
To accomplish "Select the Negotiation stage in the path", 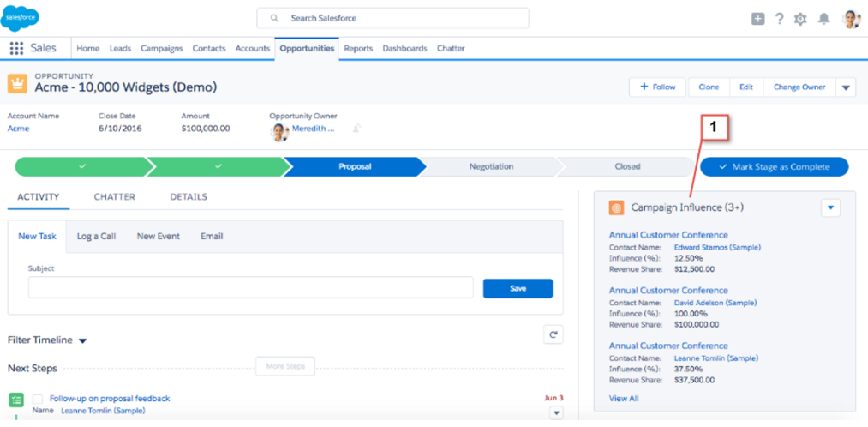I will tap(491, 166).
